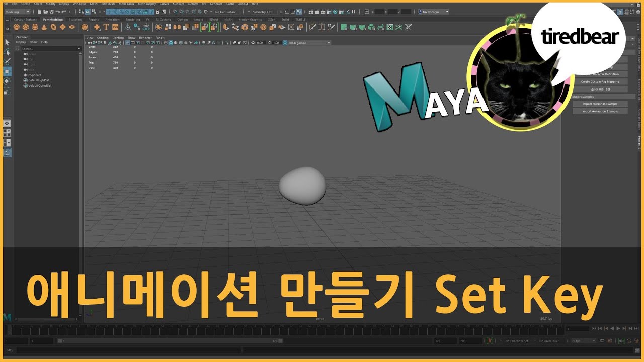Open the Mesh Tools menu
This screenshot has height=362, width=644.
click(x=126, y=4)
